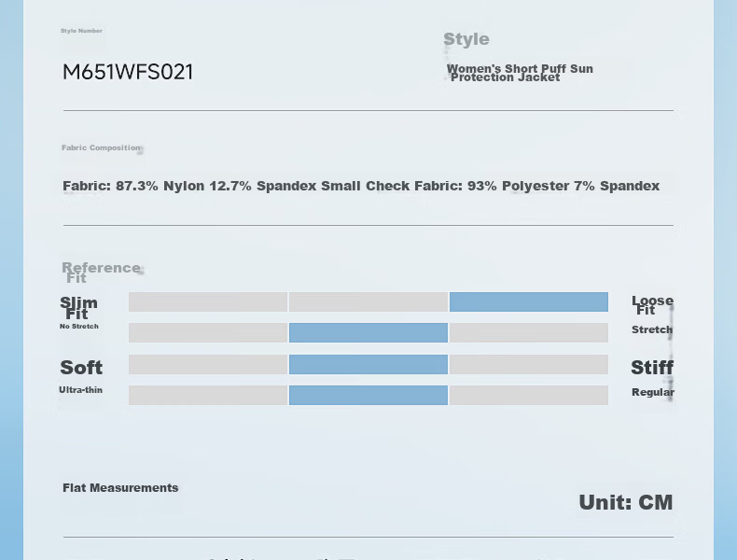
Task: Click the first gray segment of fit bar
Action: pos(208,301)
